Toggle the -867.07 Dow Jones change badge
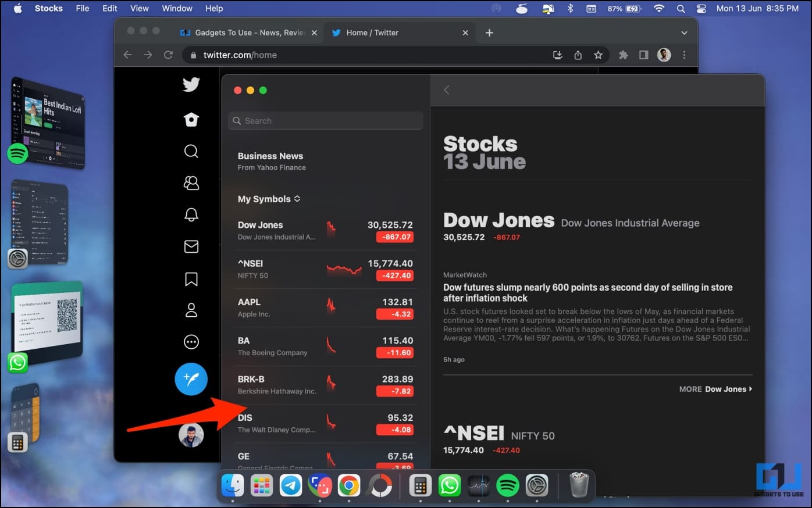 point(395,237)
